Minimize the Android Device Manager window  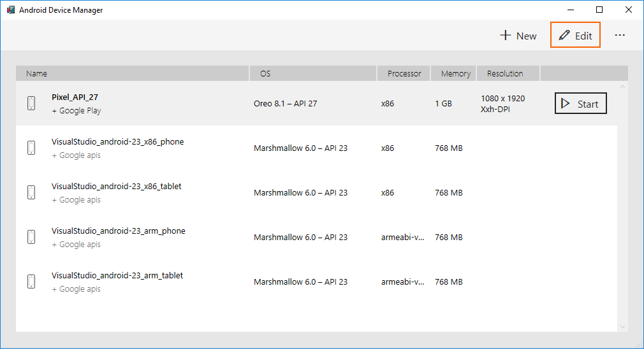[571, 10]
